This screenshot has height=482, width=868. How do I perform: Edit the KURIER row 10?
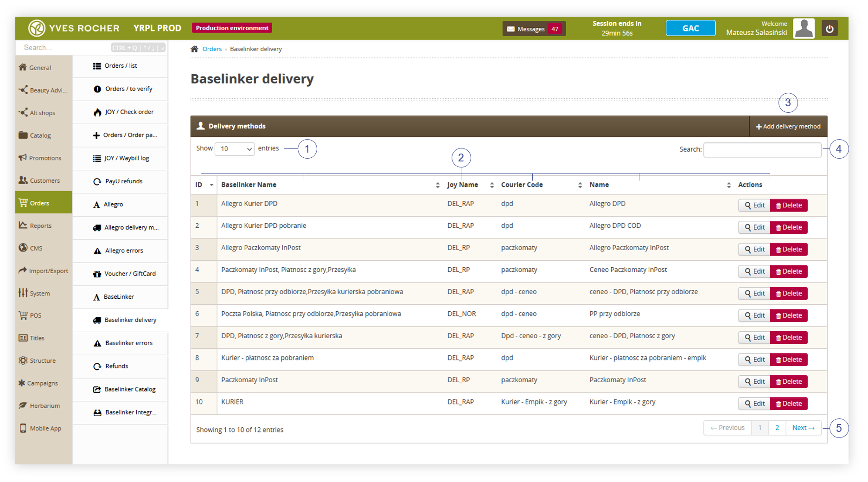[x=754, y=404]
